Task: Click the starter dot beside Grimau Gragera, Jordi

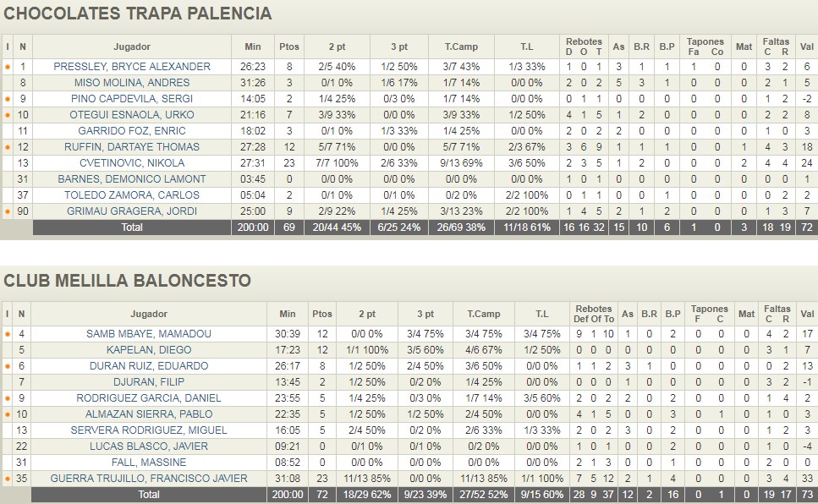Action: click(8, 211)
